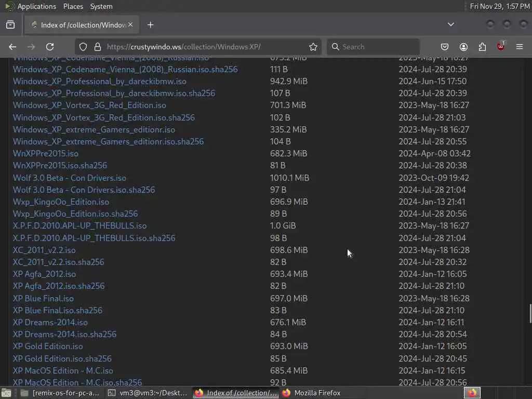Open XP Blue Final.iso.sha256 link

tap(58, 310)
